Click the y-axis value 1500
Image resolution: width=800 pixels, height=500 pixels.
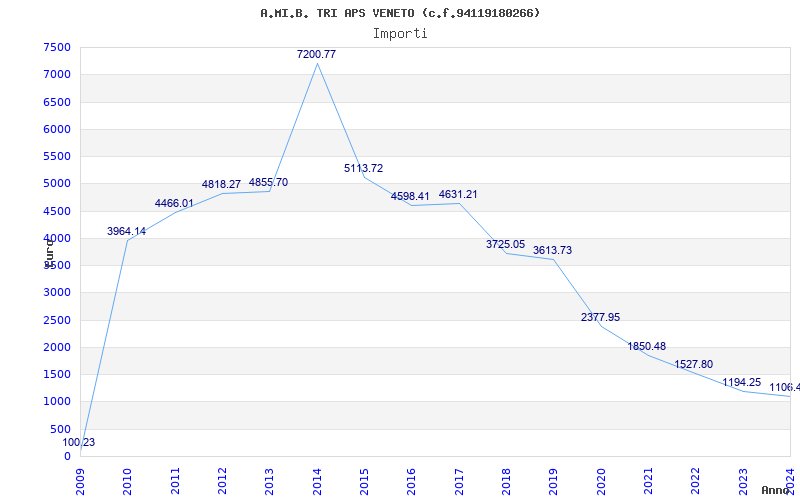tap(57, 374)
